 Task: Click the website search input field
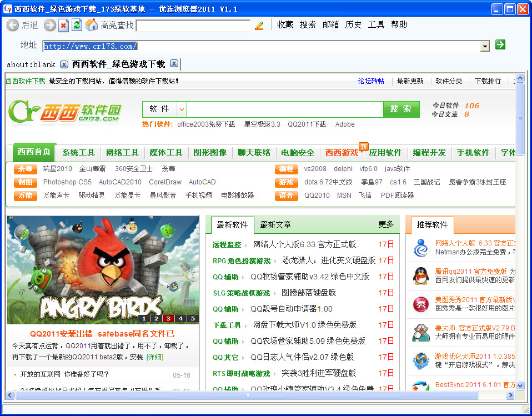pyautogui.click(x=285, y=109)
